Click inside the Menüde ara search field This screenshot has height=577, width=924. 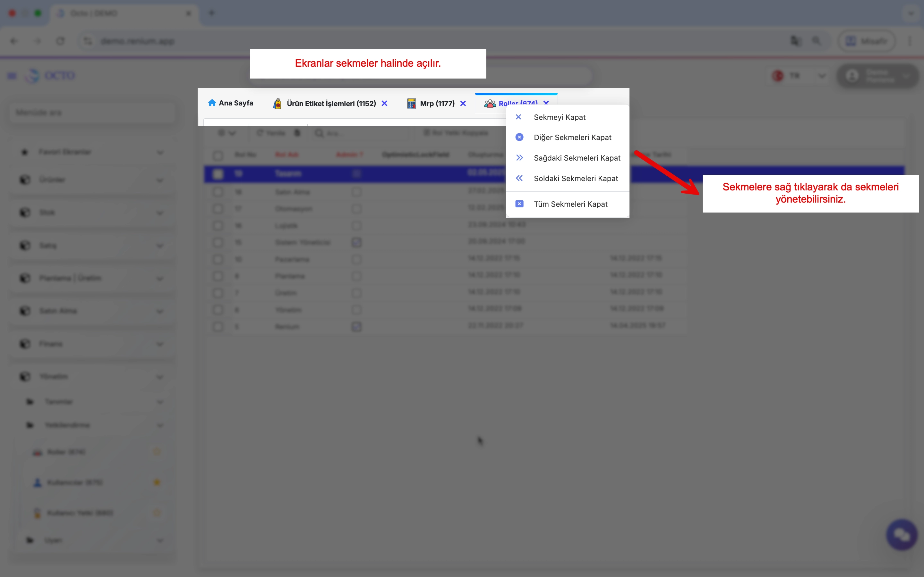pyautogui.click(x=92, y=112)
